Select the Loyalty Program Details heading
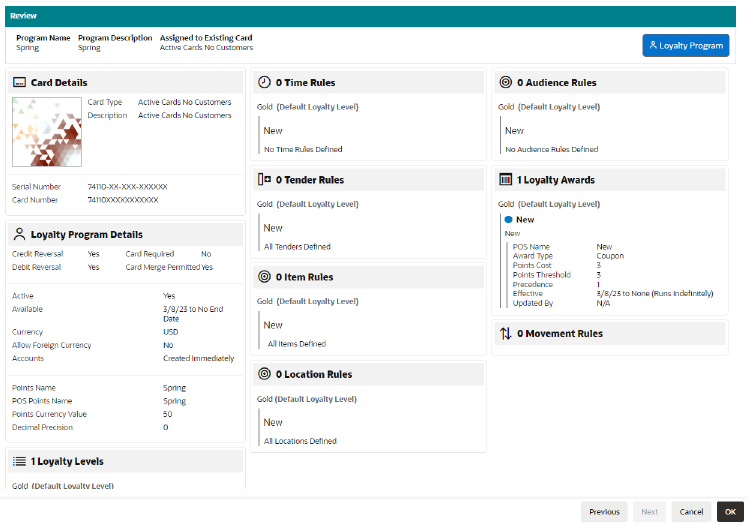 (x=87, y=235)
